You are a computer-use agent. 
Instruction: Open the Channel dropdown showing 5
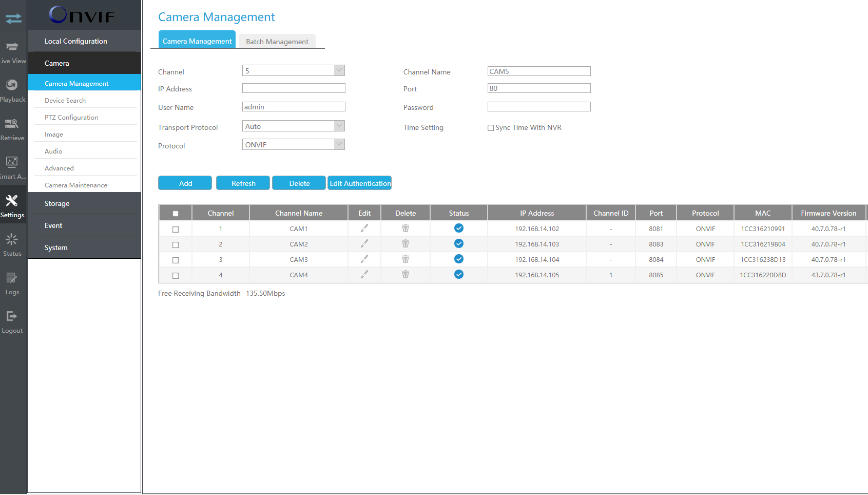(x=294, y=70)
